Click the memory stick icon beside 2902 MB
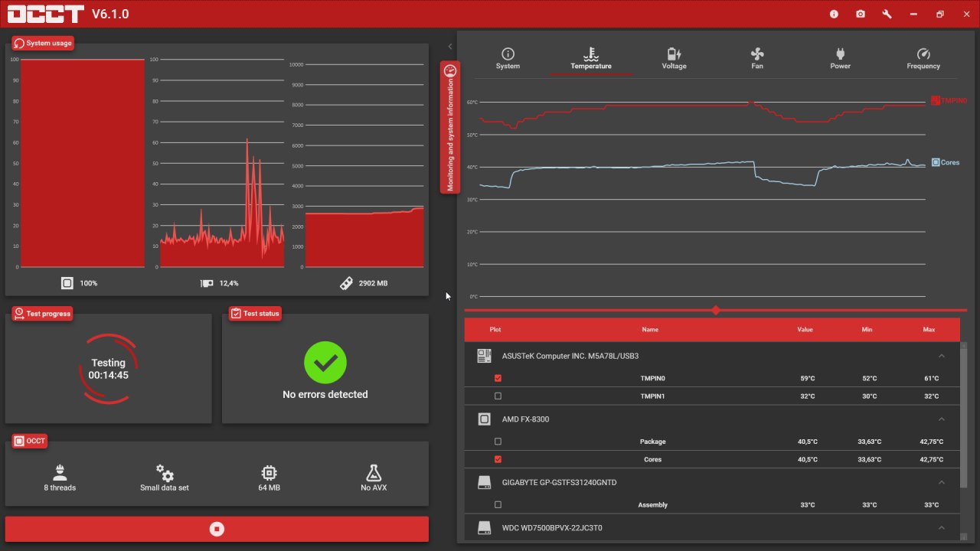Viewport: 980px width, 551px height. pyautogui.click(x=346, y=283)
